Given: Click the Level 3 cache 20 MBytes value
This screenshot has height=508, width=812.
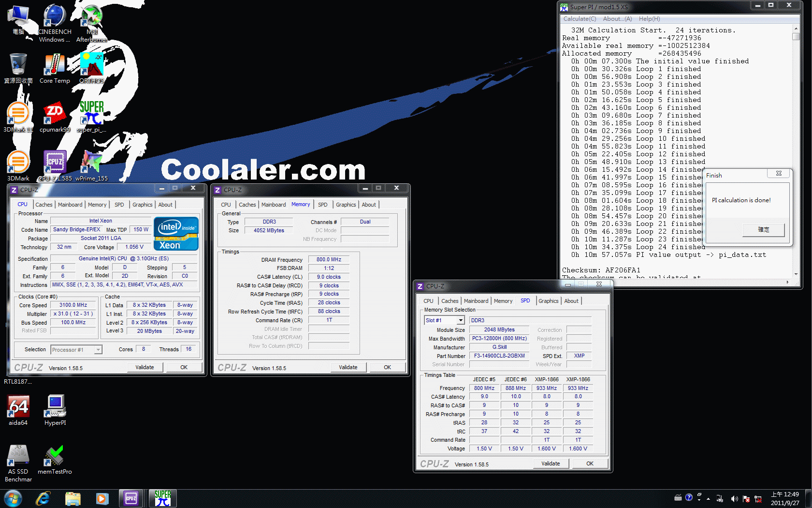Looking at the screenshot, I should pos(149,331).
